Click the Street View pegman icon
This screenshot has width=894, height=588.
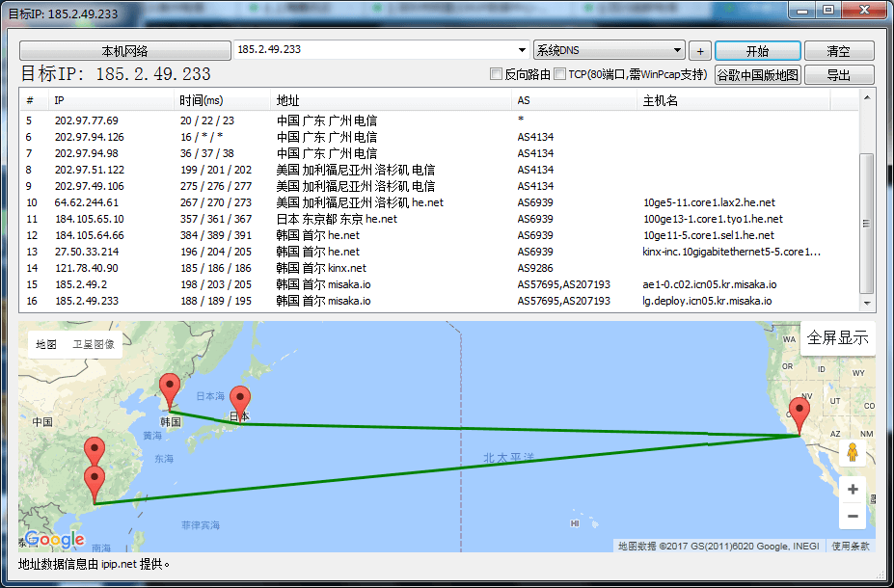852,453
